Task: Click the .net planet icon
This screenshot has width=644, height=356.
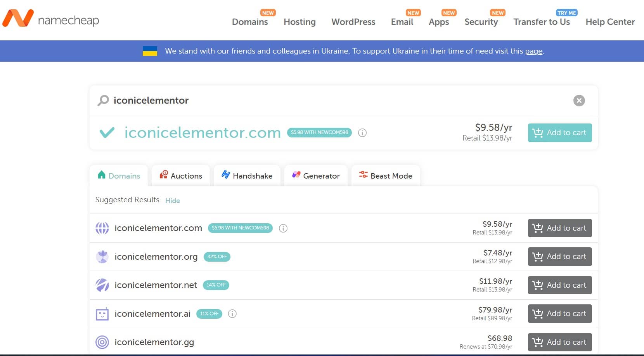Action: click(x=102, y=285)
